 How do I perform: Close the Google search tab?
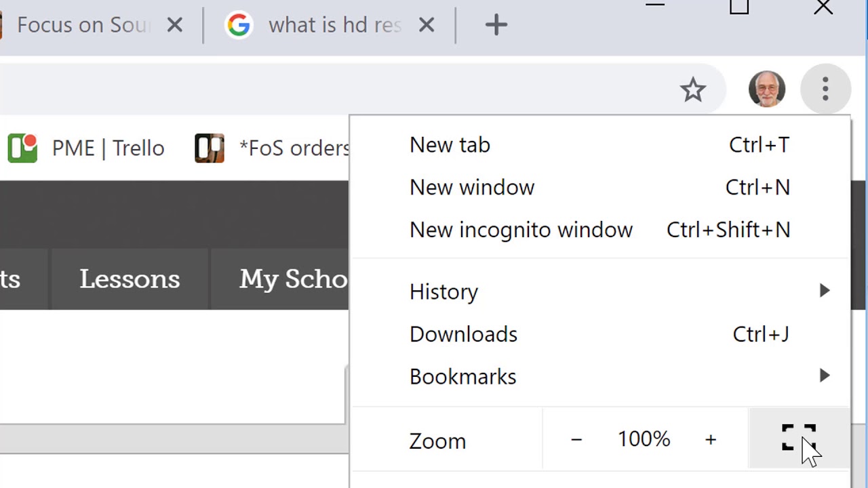point(427,26)
